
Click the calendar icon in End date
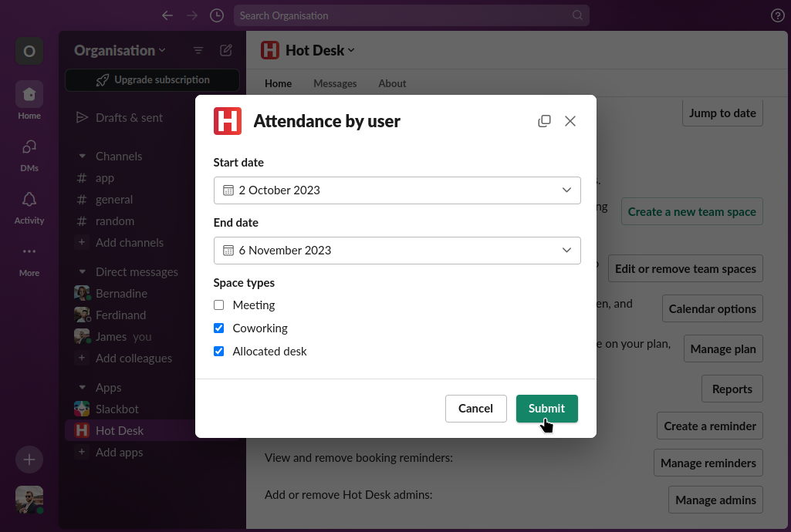point(228,251)
